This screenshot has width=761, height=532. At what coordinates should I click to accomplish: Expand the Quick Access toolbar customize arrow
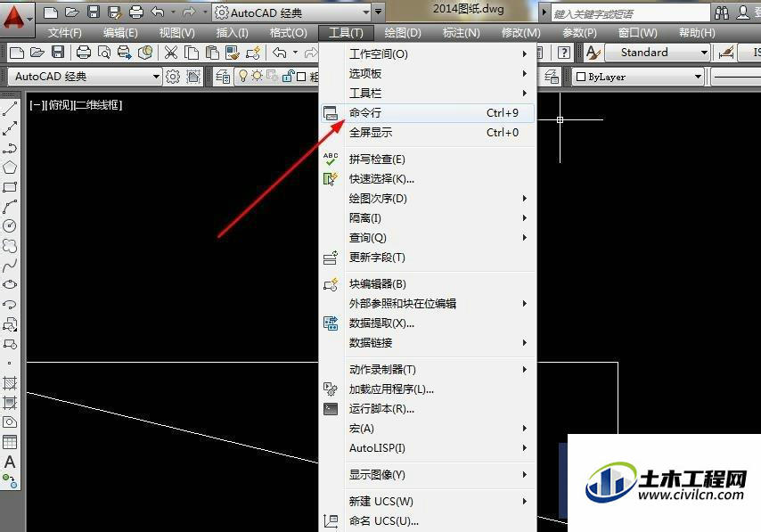[378, 12]
